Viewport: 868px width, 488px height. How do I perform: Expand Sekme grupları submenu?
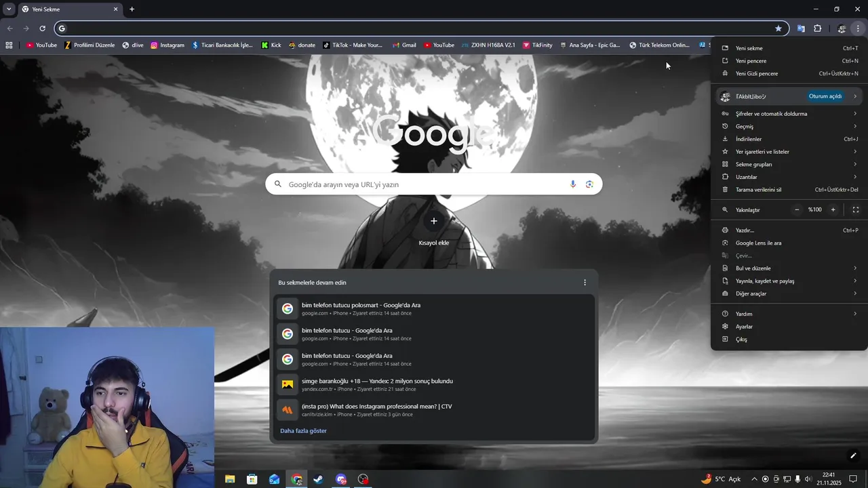[x=790, y=164]
